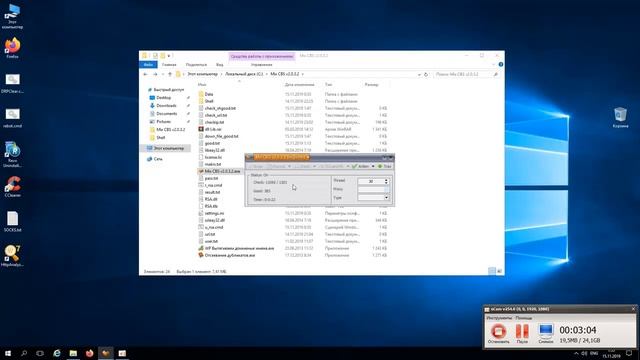640x360 pixels.
Task: Open the Вид ribbon tab
Action: click(220, 64)
